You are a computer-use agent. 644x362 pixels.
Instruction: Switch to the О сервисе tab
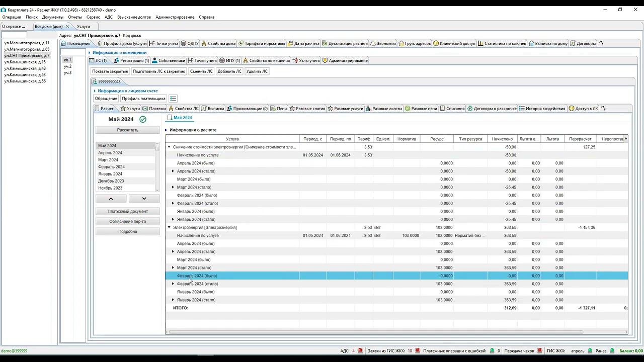point(14,26)
